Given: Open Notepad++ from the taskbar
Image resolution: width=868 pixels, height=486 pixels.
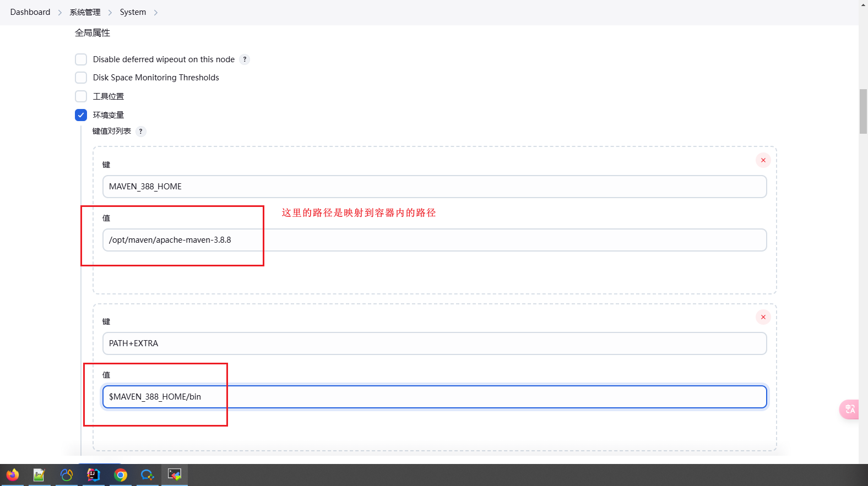Looking at the screenshot, I should pyautogui.click(x=39, y=474).
